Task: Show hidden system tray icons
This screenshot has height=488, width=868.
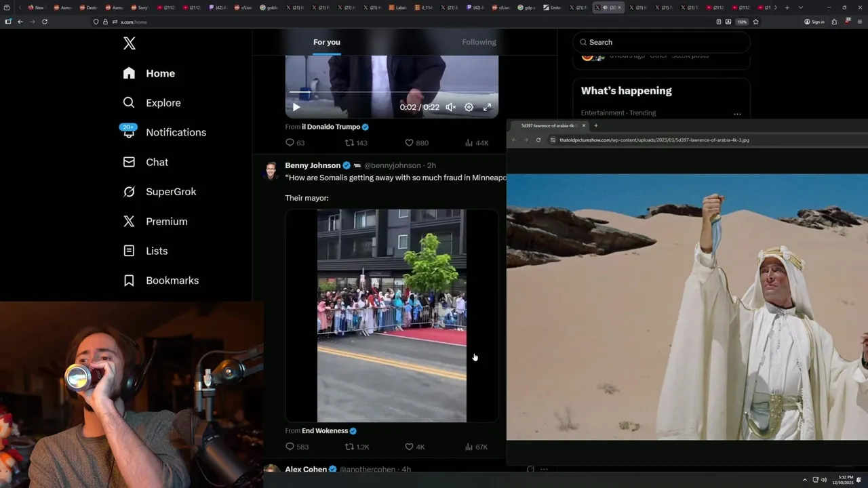Action: (805, 480)
